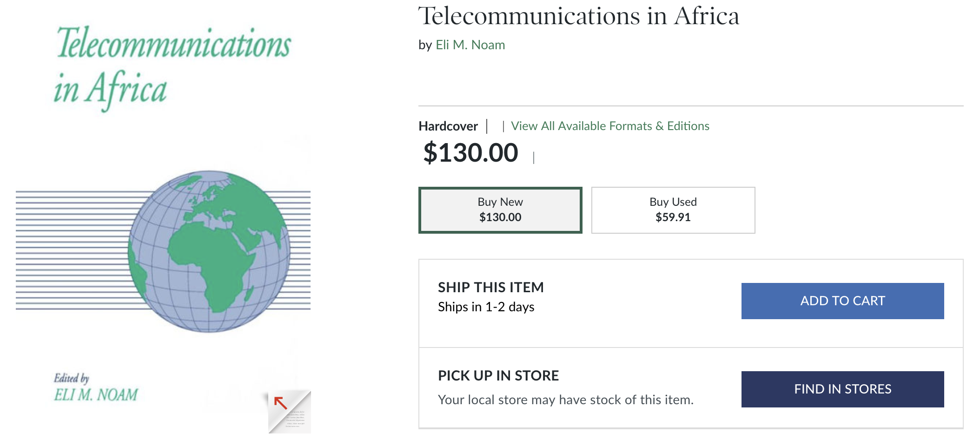Image resolution: width=980 pixels, height=446 pixels.
Task: Open the globe illustration on the book cover
Action: [209, 251]
